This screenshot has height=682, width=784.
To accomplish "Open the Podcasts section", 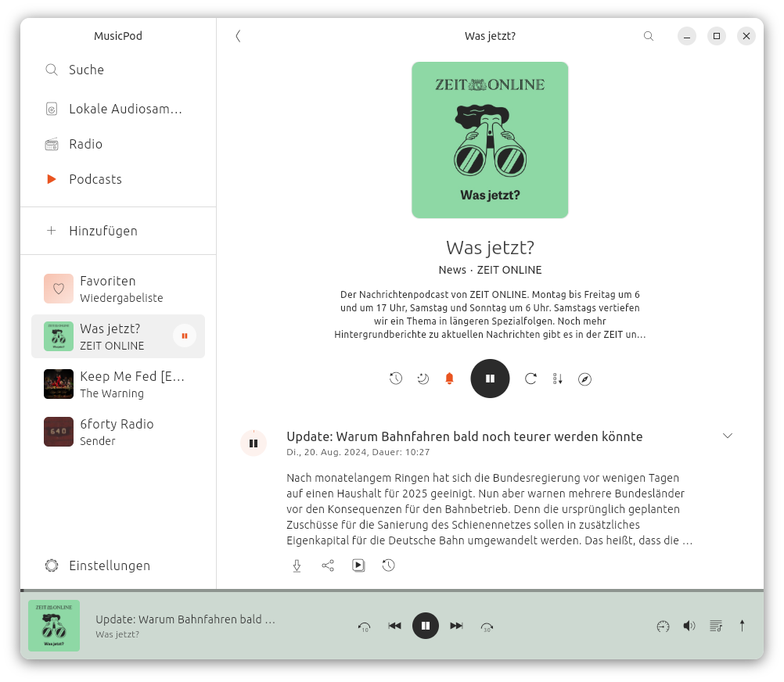I will pyautogui.click(x=118, y=179).
